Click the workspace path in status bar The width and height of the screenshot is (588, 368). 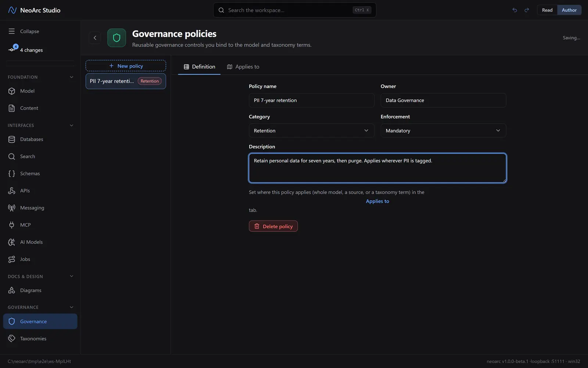(x=39, y=361)
